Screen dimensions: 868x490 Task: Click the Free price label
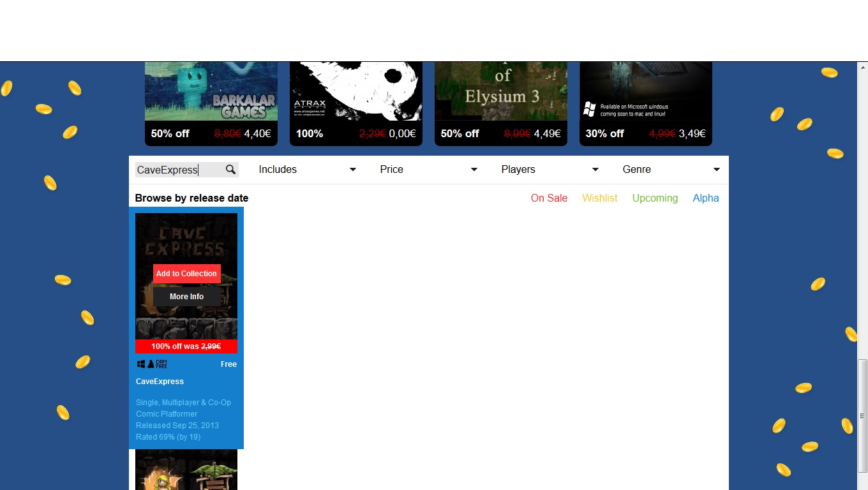tap(228, 364)
